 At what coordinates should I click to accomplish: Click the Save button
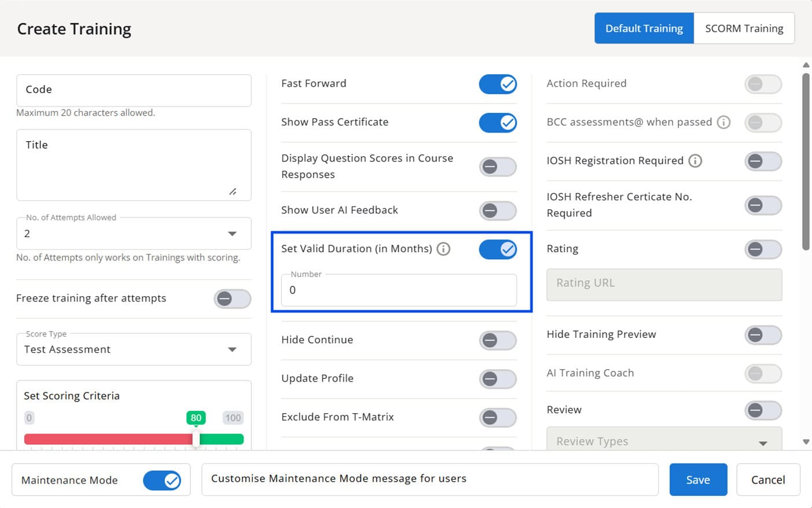click(698, 480)
